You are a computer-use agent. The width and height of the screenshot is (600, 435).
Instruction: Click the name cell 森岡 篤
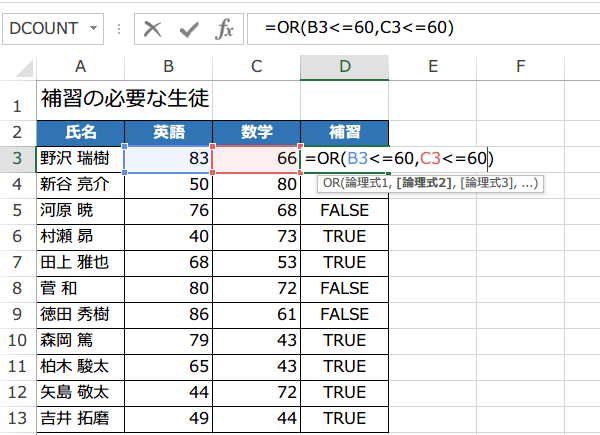(80, 341)
